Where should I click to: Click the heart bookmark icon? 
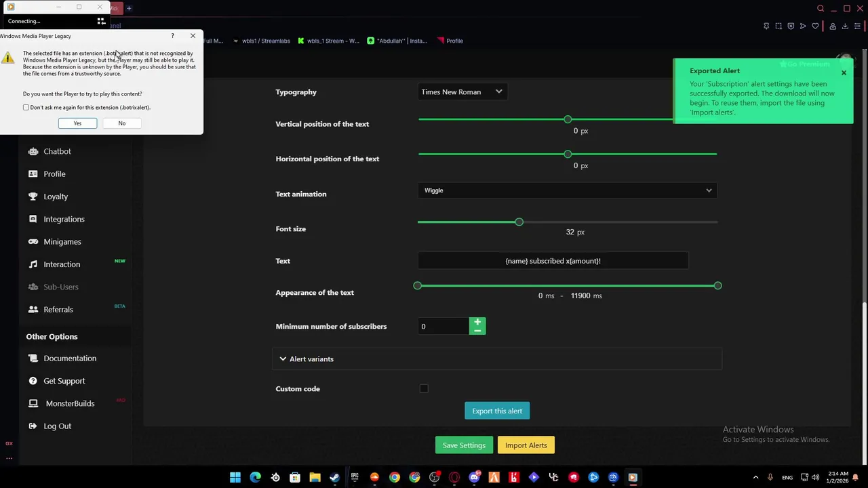pyautogui.click(x=815, y=26)
